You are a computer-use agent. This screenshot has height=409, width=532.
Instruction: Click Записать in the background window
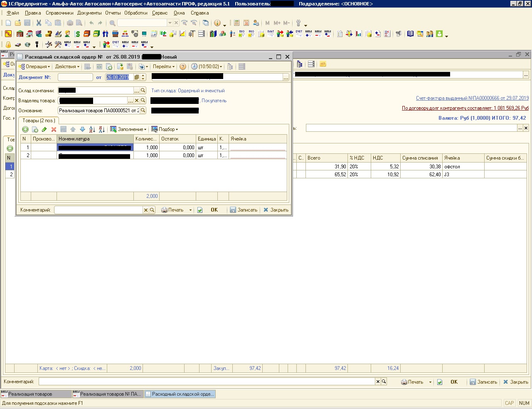tap(483, 382)
